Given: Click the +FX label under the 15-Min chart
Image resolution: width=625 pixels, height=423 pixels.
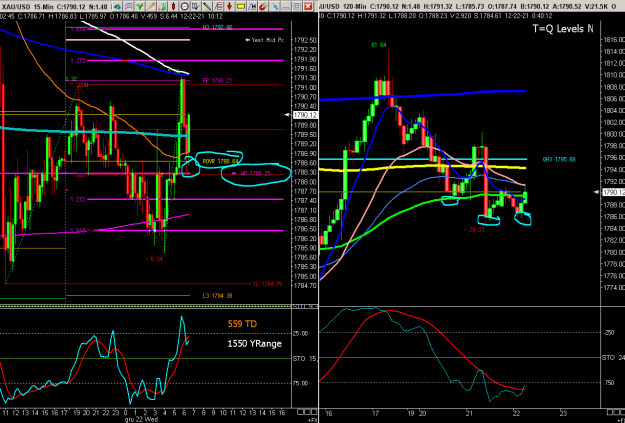Looking at the screenshot, I should click(x=312, y=419).
